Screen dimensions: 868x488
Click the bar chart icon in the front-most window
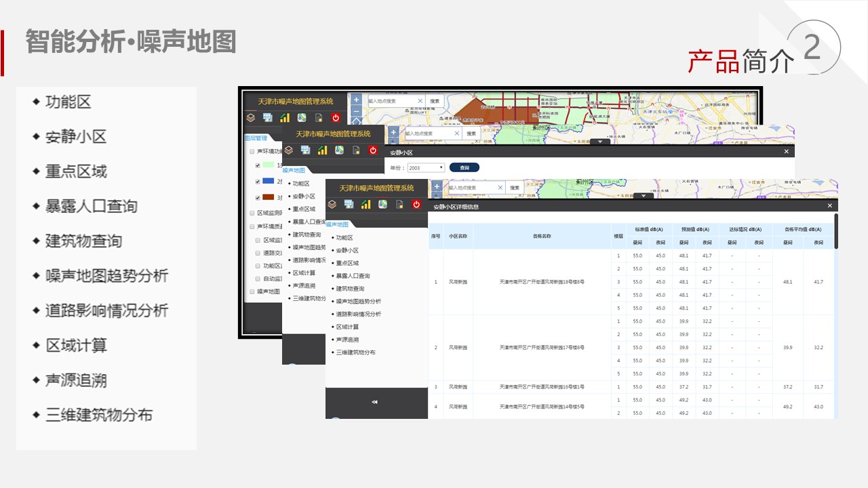point(366,204)
